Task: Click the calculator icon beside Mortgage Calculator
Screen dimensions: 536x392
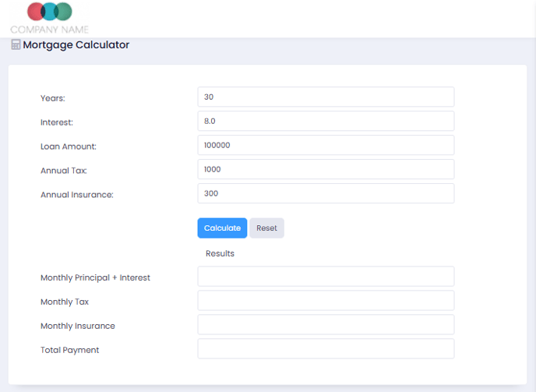Action: coord(16,44)
